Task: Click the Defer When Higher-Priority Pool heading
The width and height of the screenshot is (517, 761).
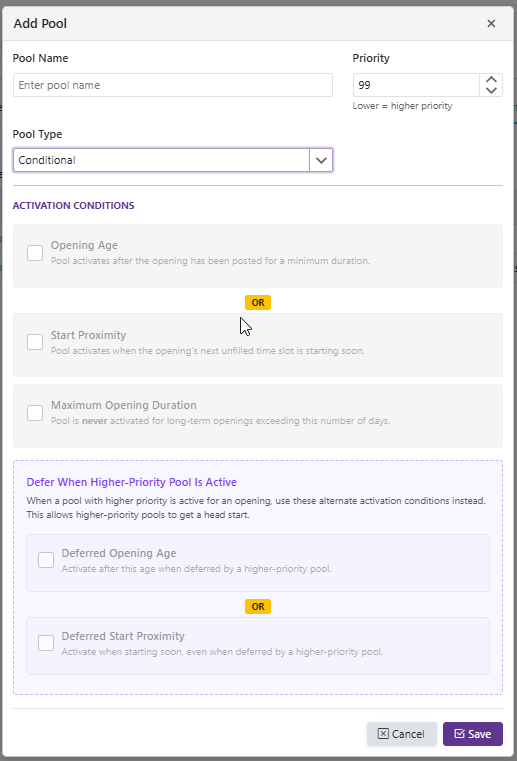Action: [132, 482]
